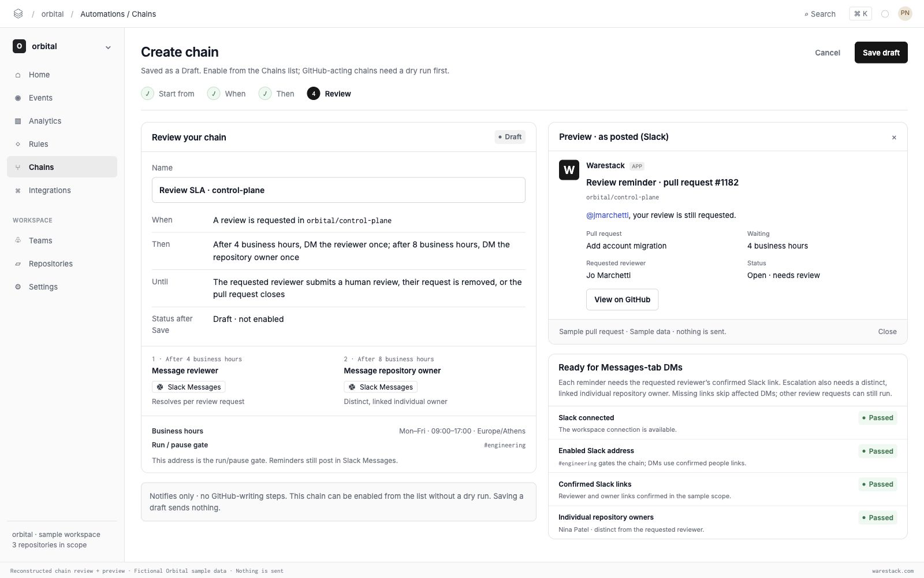This screenshot has width=924, height=578.
Task: Click the Close link in preview footer
Action: (x=887, y=332)
